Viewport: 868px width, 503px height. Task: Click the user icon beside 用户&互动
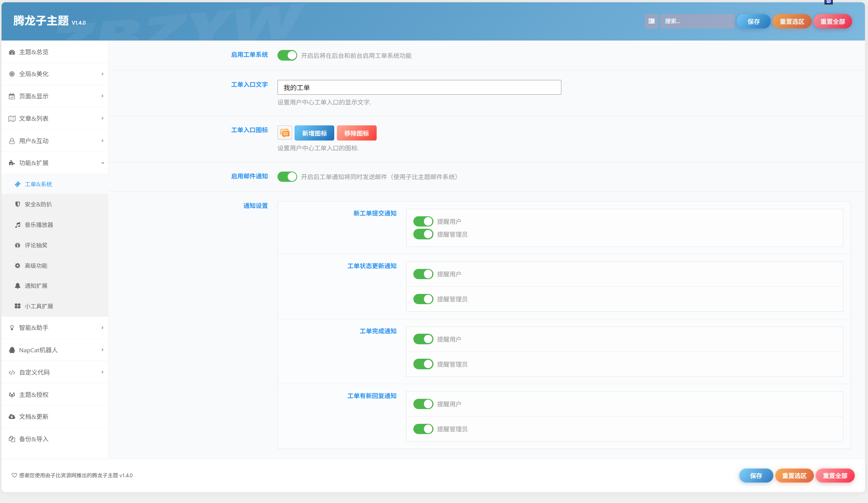click(x=12, y=141)
